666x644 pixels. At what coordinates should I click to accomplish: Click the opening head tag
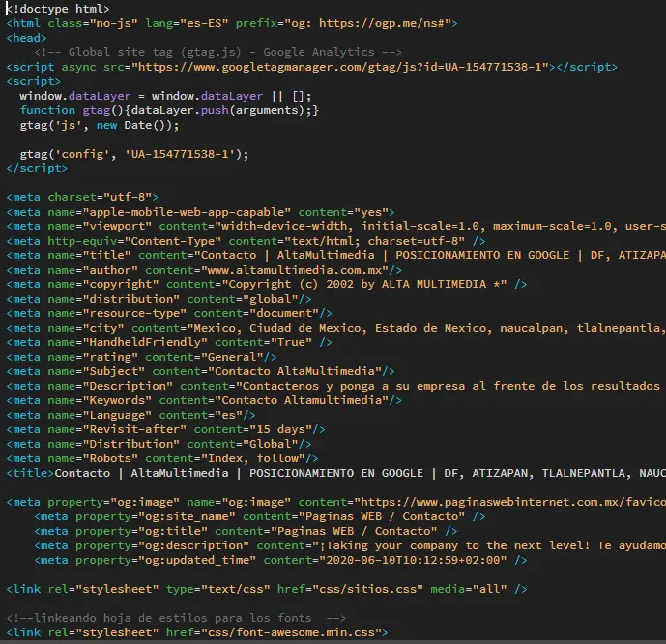[x=26, y=38]
